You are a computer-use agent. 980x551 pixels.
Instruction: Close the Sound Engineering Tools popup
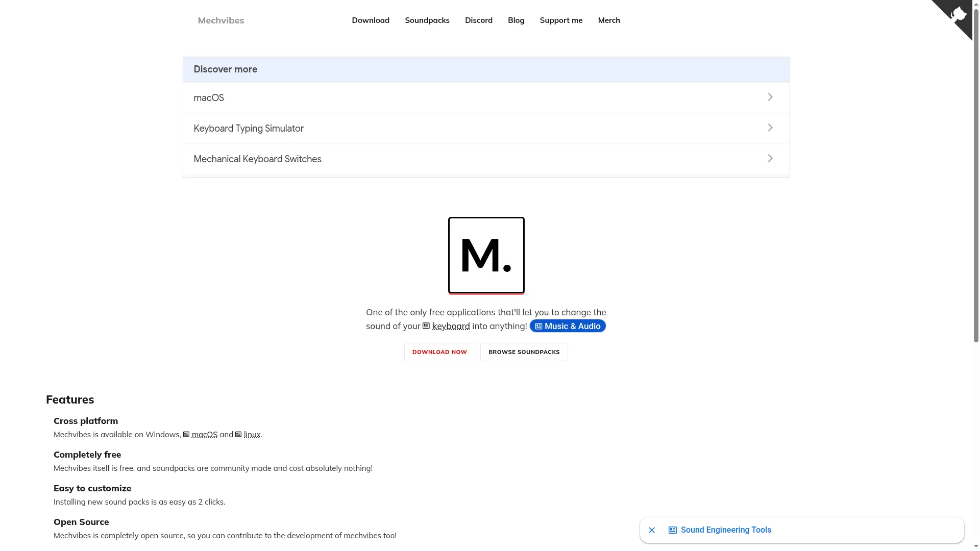[652, 530]
